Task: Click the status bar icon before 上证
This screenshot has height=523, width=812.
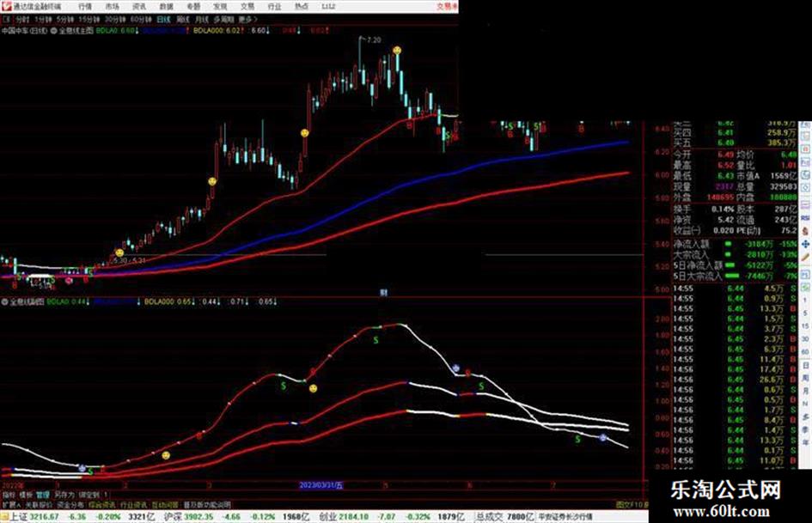Action: click(4, 517)
